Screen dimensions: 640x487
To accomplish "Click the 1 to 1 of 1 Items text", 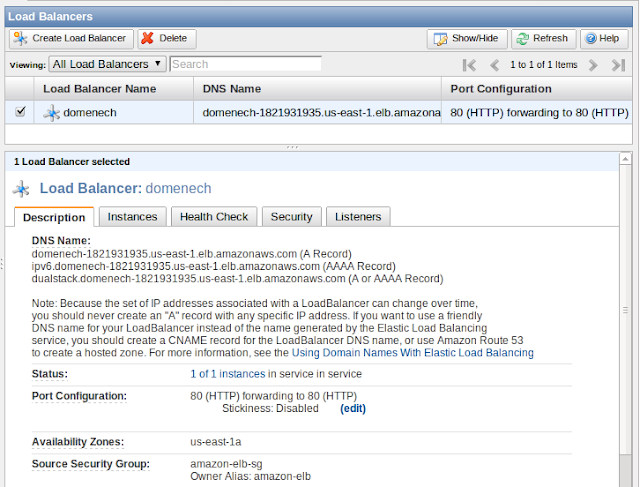I will (x=544, y=65).
